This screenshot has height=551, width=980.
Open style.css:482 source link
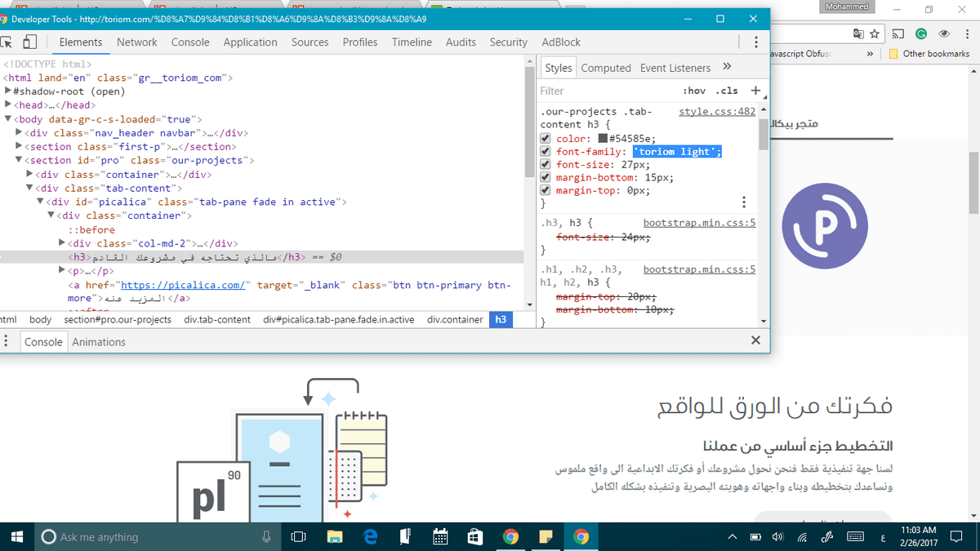(717, 112)
